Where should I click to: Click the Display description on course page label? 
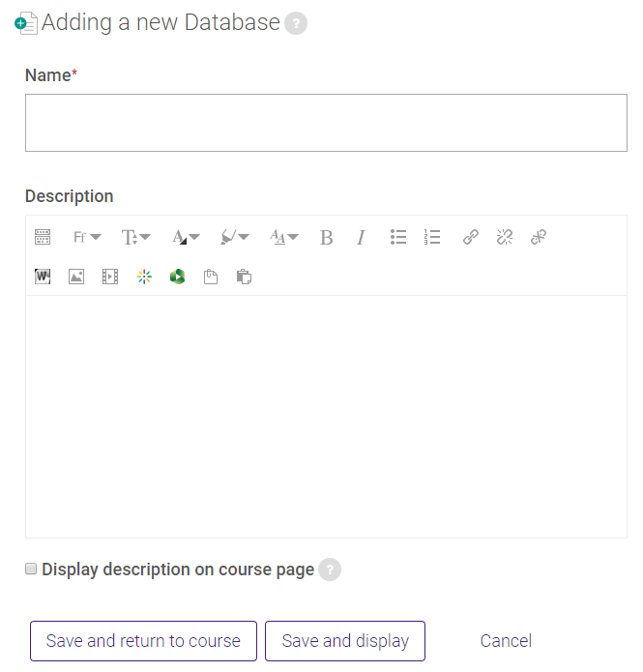[178, 570]
